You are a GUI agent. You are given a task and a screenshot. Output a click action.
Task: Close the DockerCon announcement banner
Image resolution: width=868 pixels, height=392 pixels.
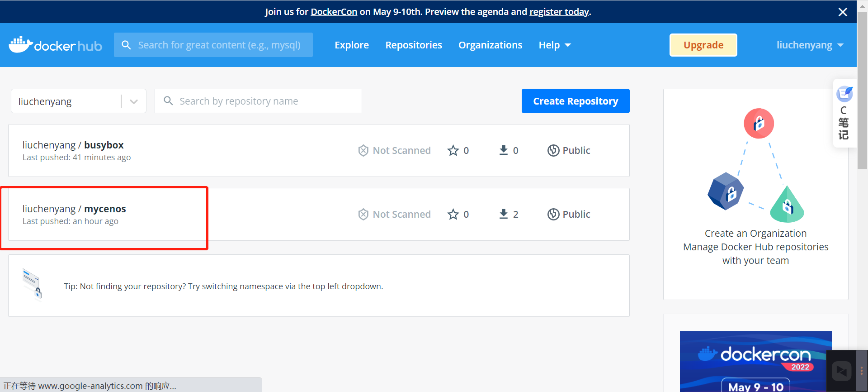[843, 12]
